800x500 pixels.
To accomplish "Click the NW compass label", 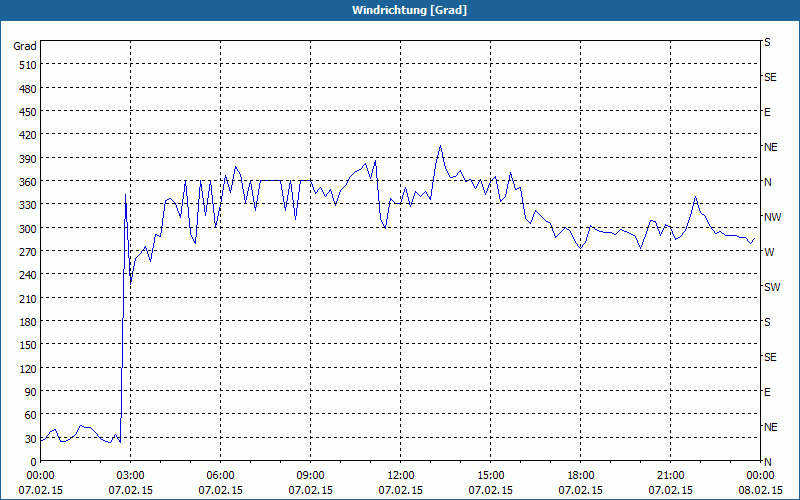I will (772, 217).
